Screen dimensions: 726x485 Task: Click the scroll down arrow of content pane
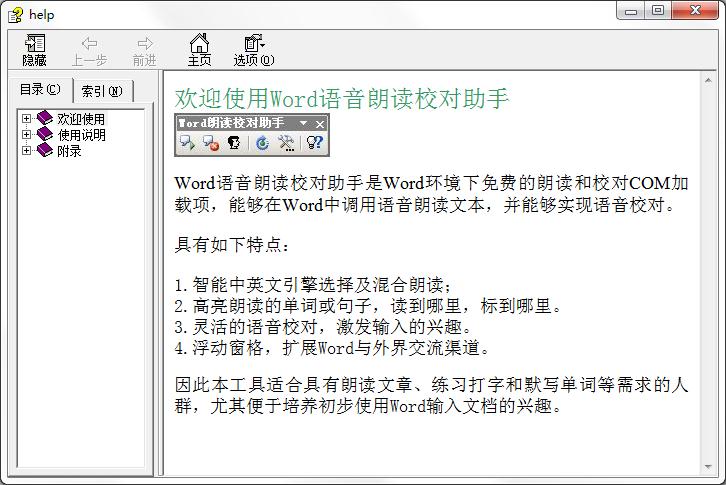pyautogui.click(x=708, y=466)
